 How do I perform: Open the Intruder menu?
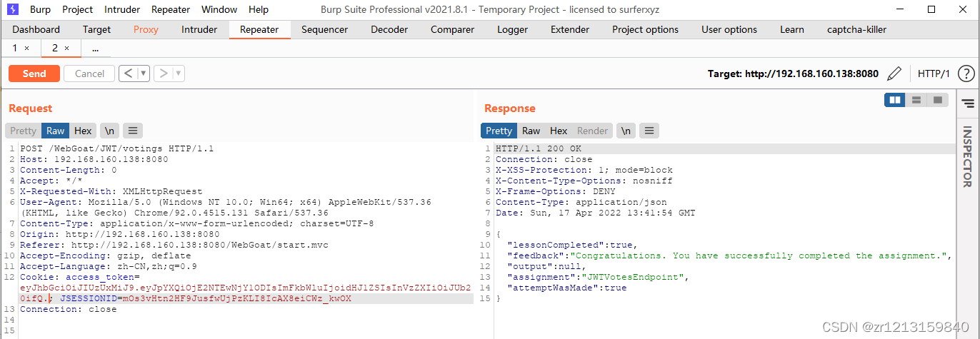pyautogui.click(x=122, y=9)
